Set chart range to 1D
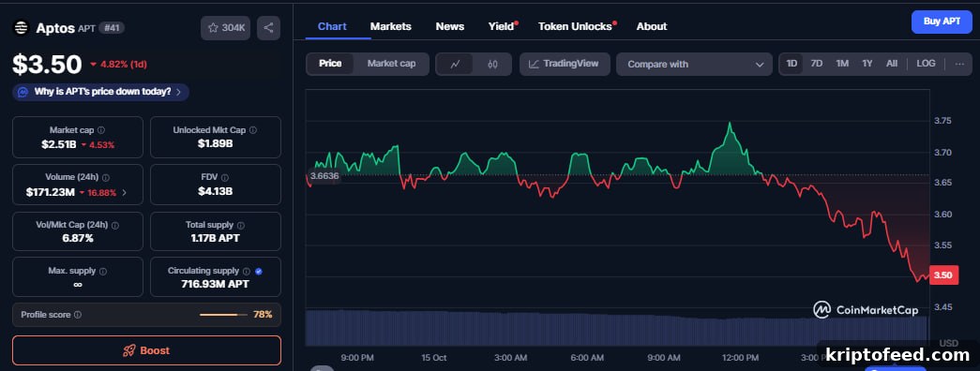Screen dimensions: 980x371 pos(792,64)
